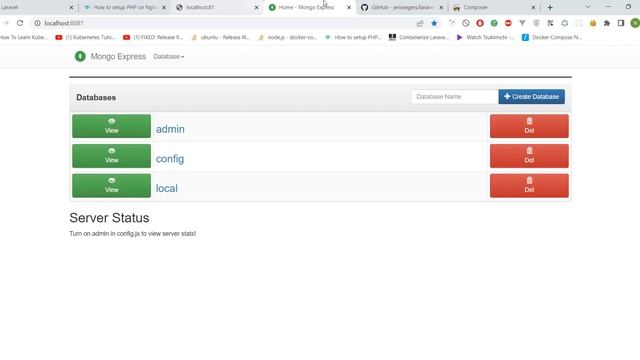Delete the config database

pyautogui.click(x=529, y=156)
